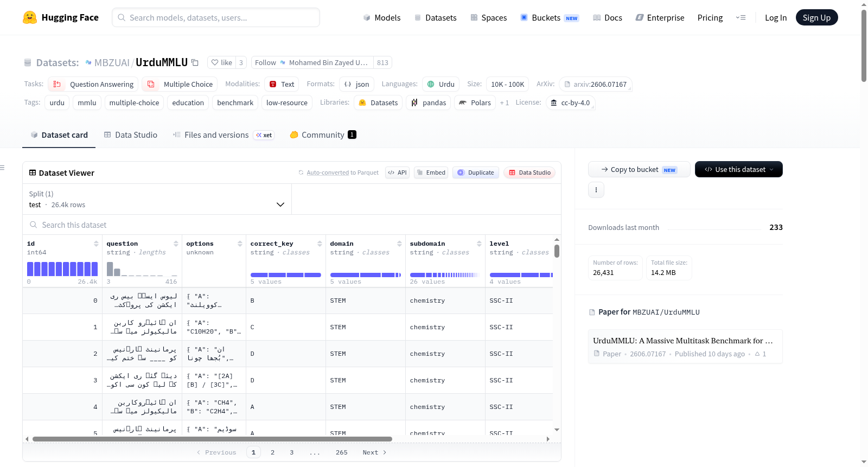
Task: Open the arxiv:2606.07167 tag
Action: point(595,84)
